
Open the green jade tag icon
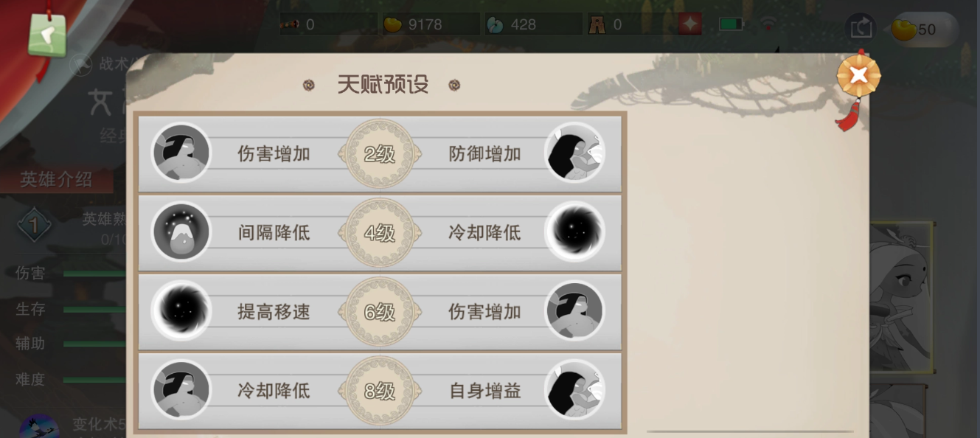coord(47,33)
